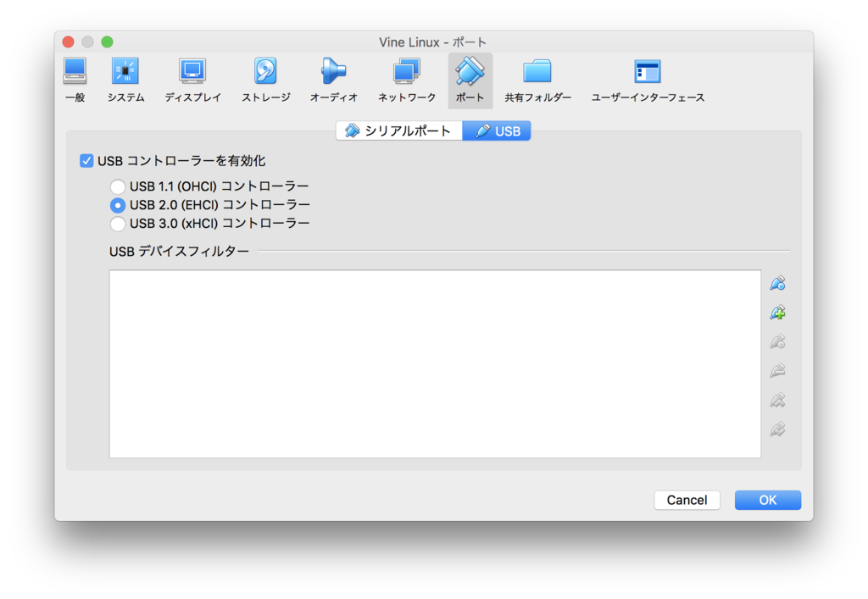868x599 pixels.
Task: Switch to the USB tab
Action: pos(497,130)
